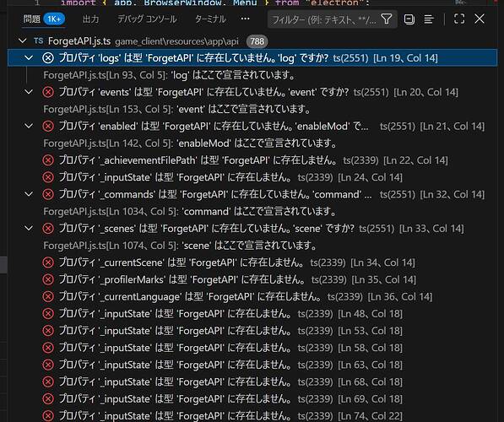Select '_inputState' error at Ln 24
This screenshot has width=504, height=422.
click(x=252, y=177)
